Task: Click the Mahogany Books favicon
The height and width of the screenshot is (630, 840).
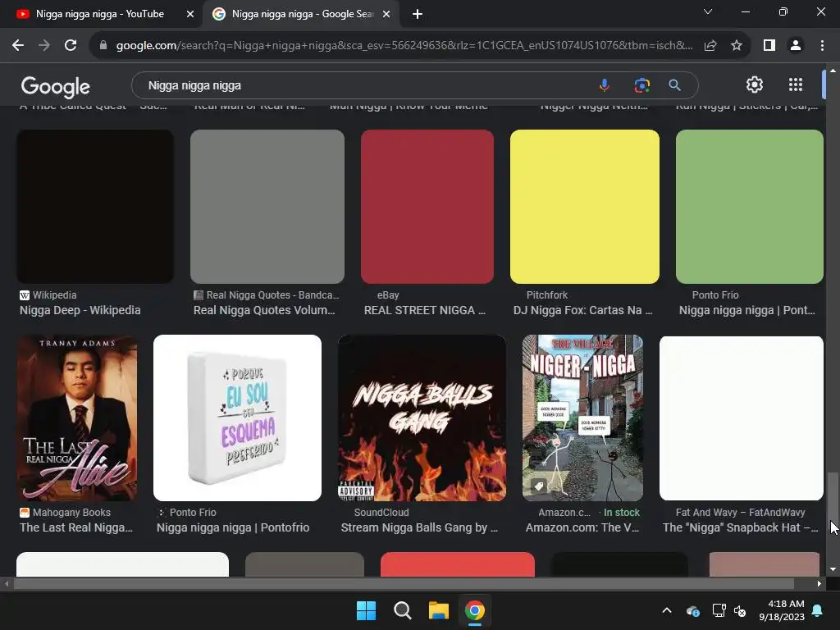Action: point(25,513)
